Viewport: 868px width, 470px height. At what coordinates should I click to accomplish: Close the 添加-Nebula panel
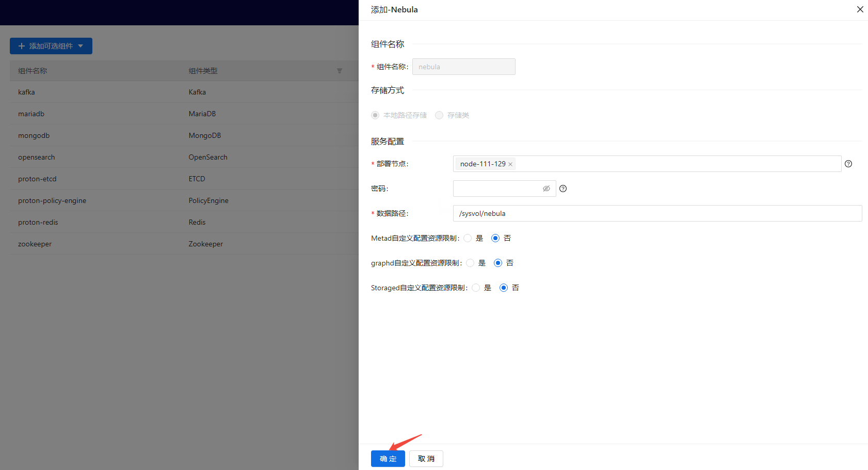[x=860, y=9]
